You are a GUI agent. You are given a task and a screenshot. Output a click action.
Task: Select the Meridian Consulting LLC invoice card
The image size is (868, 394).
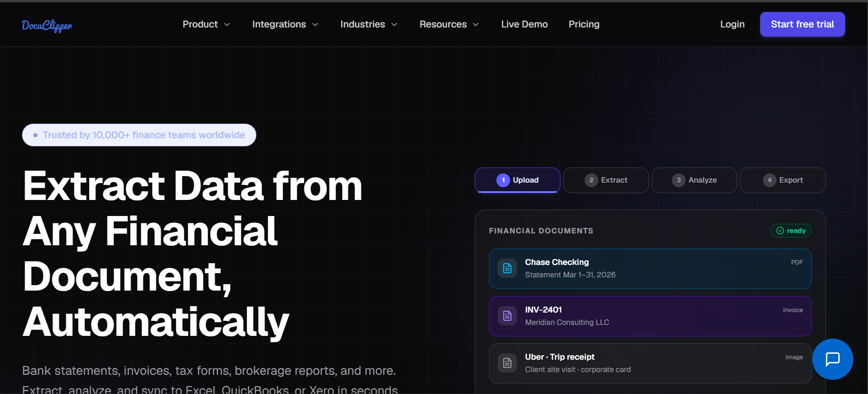pyautogui.click(x=650, y=316)
